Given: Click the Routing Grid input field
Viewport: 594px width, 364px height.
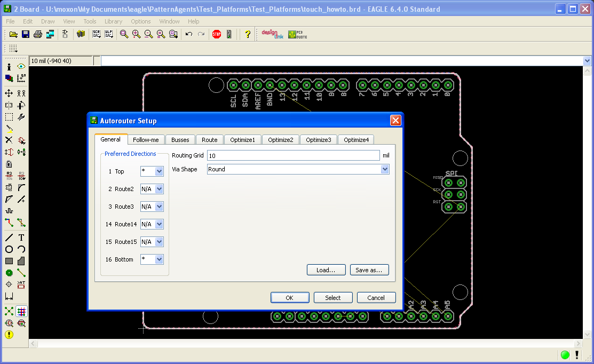Looking at the screenshot, I should pos(293,155).
